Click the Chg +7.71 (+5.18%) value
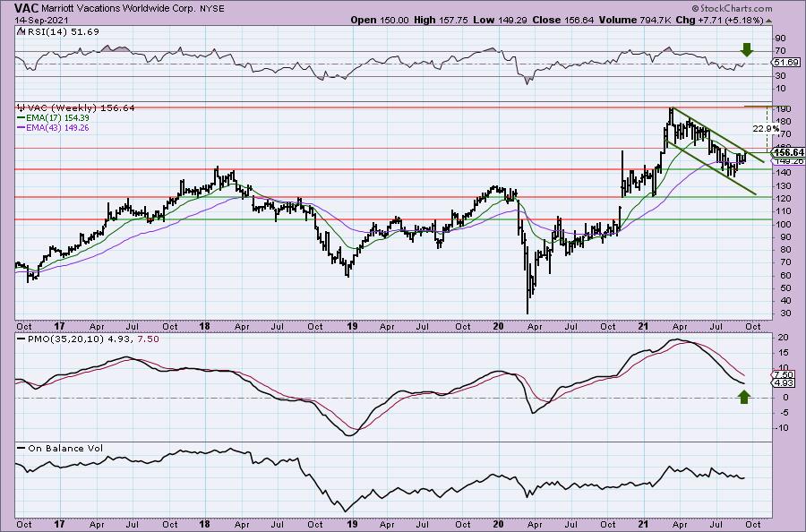This screenshot has height=532, width=806. (720, 20)
